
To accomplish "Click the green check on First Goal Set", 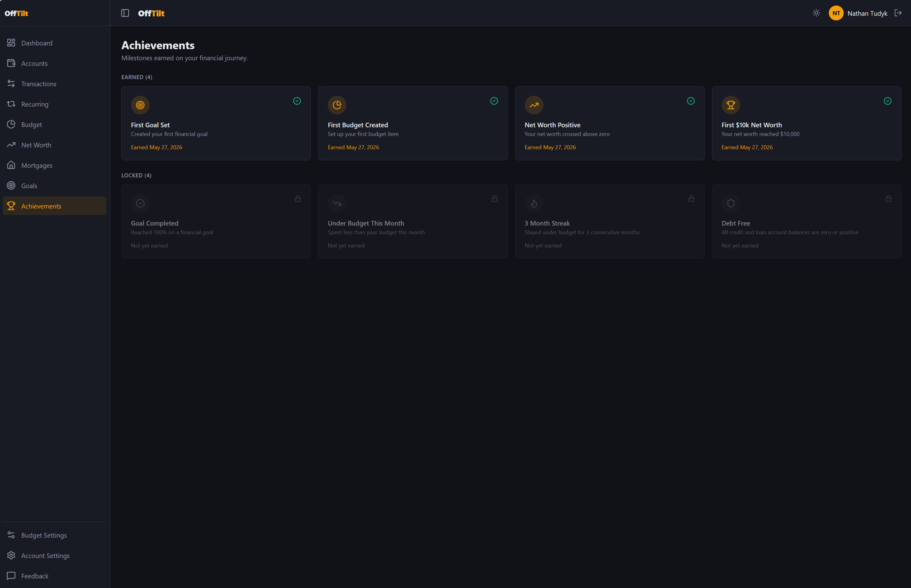I will 297,101.
